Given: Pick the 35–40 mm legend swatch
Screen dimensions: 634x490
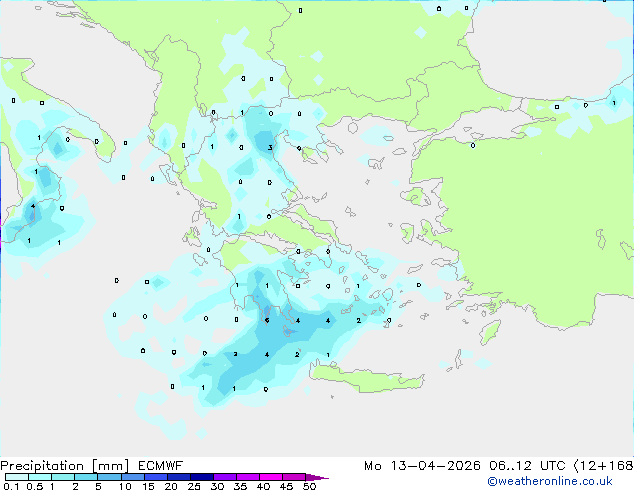Looking at the screenshot, I should (x=248, y=477).
